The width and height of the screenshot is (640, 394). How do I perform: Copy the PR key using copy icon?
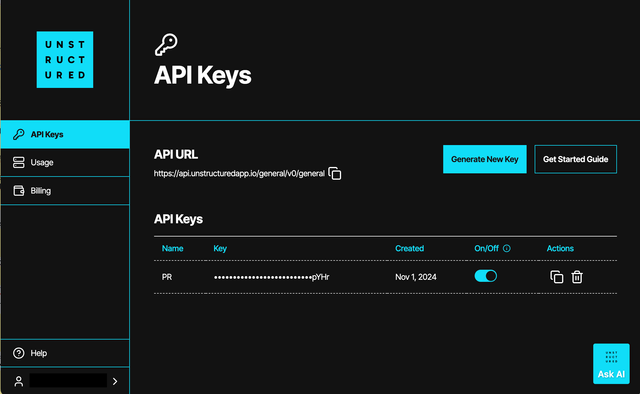click(x=557, y=277)
